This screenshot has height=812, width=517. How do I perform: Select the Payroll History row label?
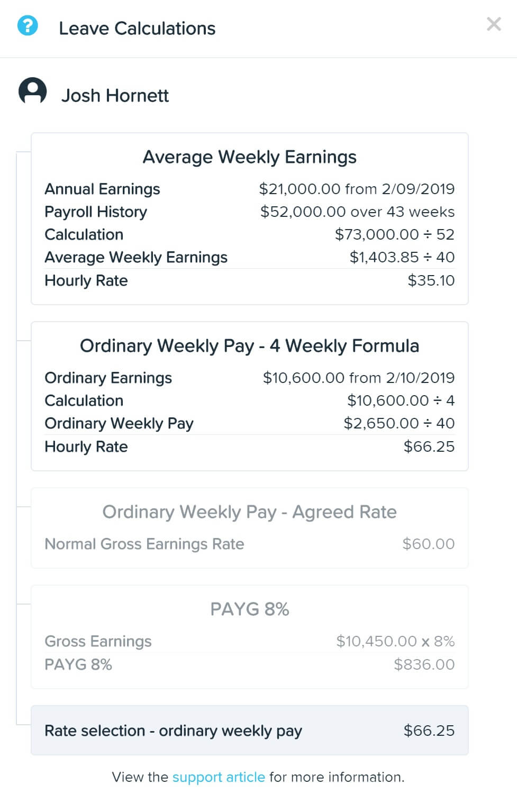tap(96, 212)
